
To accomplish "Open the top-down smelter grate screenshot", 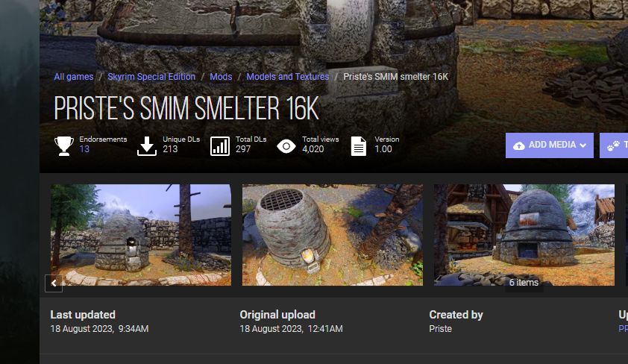I will (x=333, y=235).
